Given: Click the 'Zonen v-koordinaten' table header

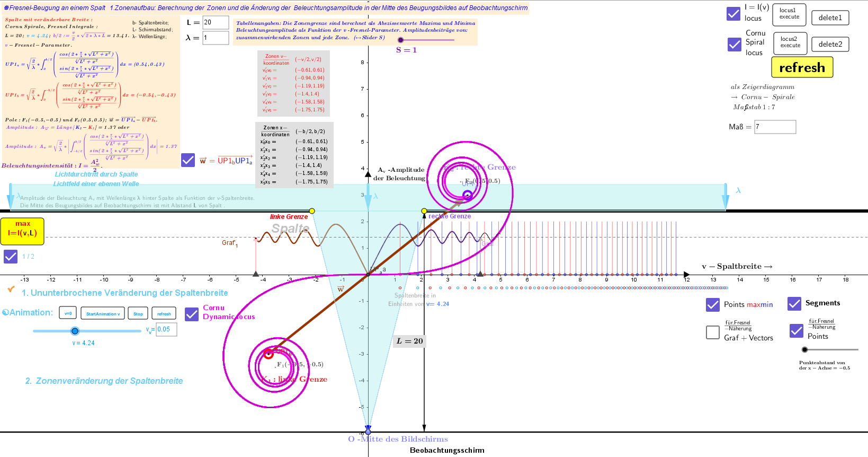Looking at the screenshot, I should point(276,59).
